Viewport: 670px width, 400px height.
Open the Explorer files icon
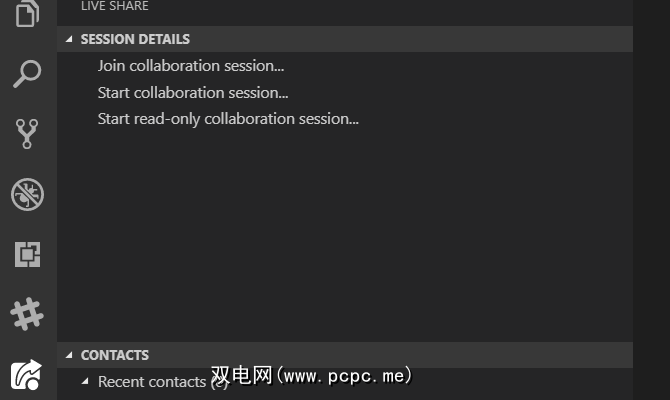tap(27, 13)
